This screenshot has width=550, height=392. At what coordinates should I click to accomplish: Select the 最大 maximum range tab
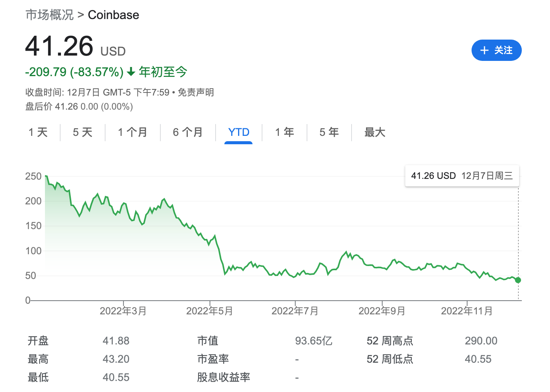(x=375, y=132)
